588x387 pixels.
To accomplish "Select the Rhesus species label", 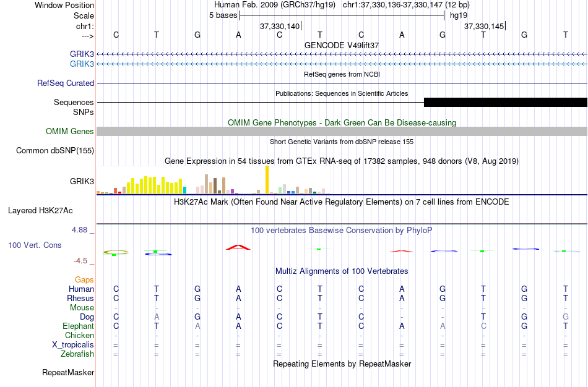I will (x=80, y=298).
